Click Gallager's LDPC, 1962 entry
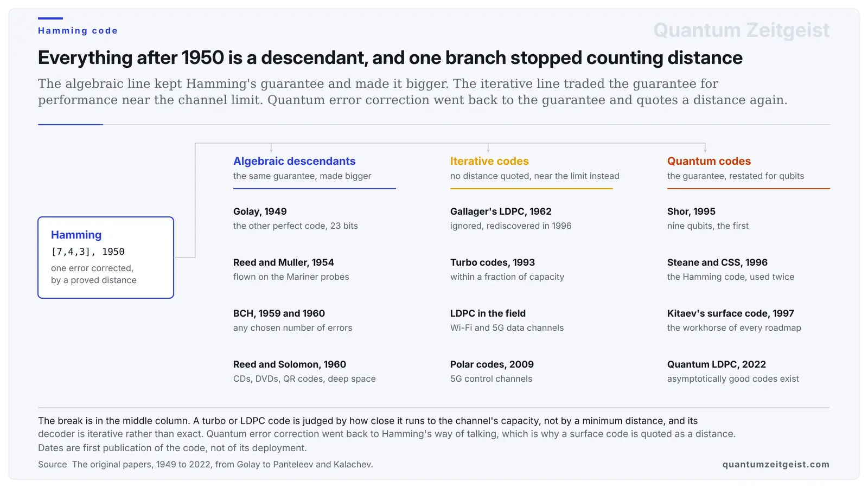Viewport: 868px width, 488px height. [511, 219]
